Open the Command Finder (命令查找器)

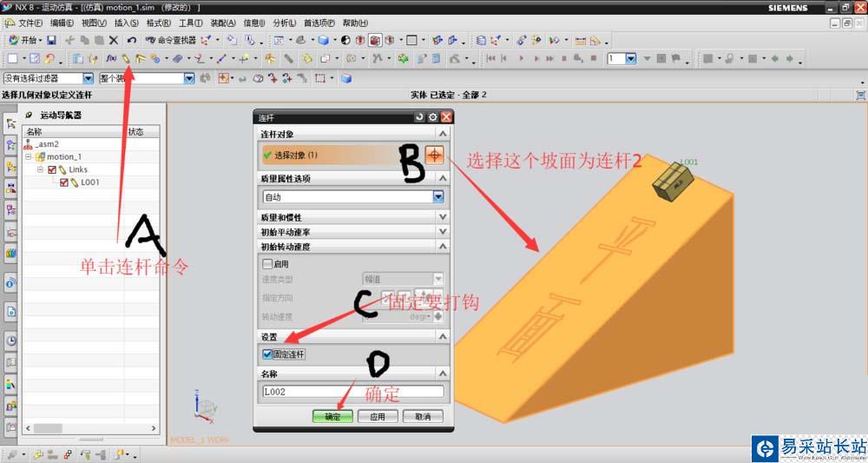click(171, 40)
